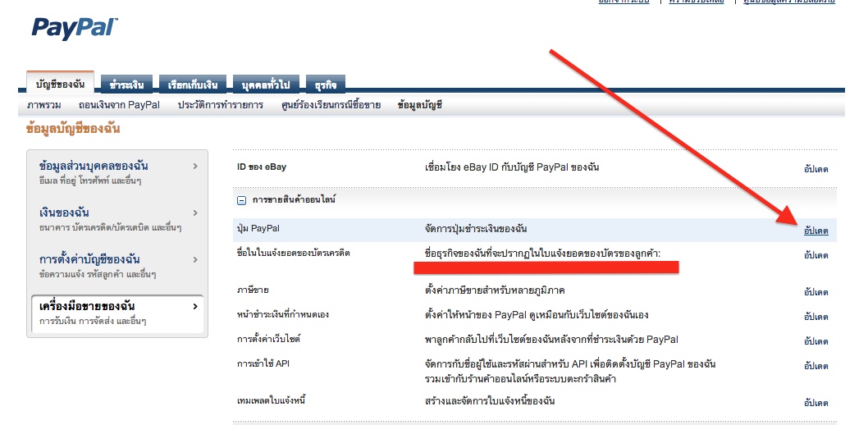868x425 pixels.
Task: Click chevron beside ข้อมูลส่วนบุคคลของฉัน
Action: [195, 166]
